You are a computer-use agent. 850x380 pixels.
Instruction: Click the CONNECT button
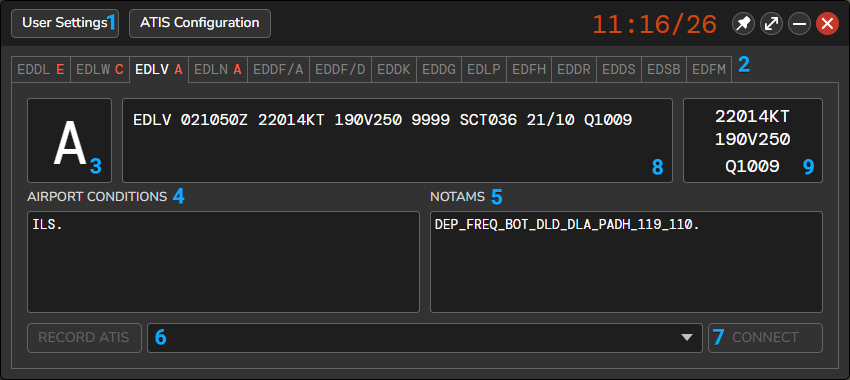click(765, 338)
